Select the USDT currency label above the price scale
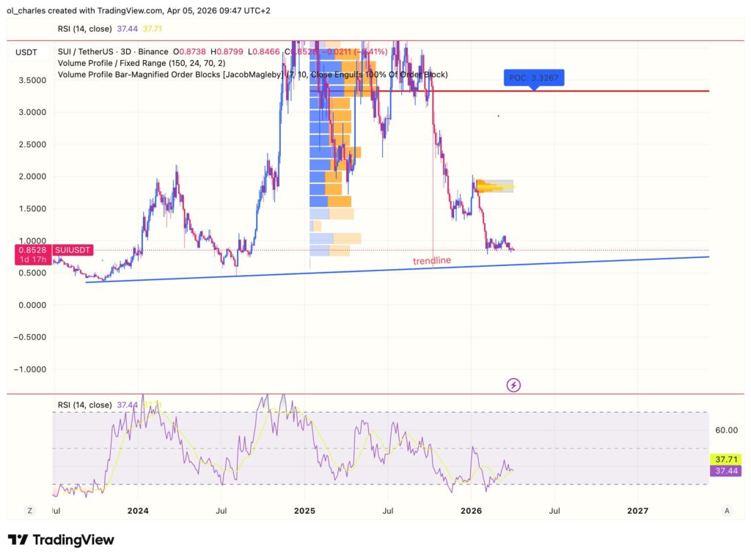This screenshot has height=560, width=751. point(27,53)
